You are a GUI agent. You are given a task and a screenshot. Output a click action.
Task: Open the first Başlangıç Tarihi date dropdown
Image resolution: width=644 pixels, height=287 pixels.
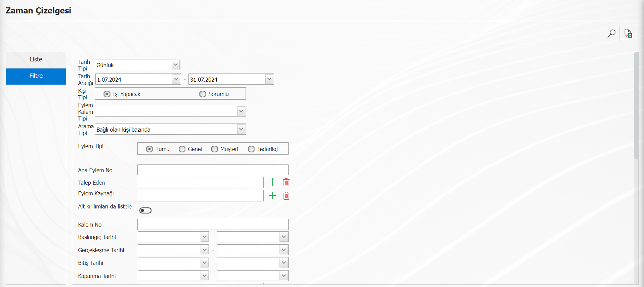click(205, 237)
